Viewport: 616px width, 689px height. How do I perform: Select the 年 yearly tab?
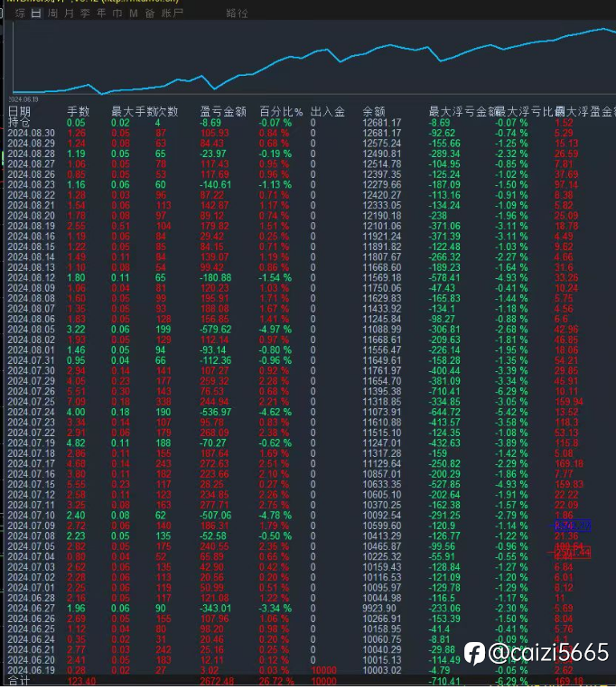point(101,14)
